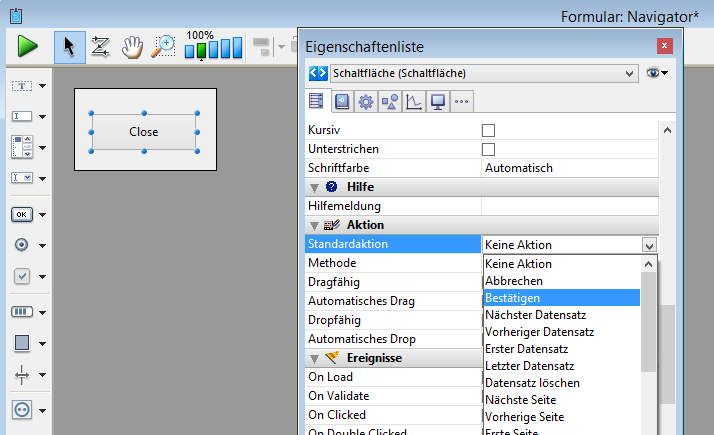714x435 pixels.
Task: Open the gear settings property tab
Action: pos(366,101)
